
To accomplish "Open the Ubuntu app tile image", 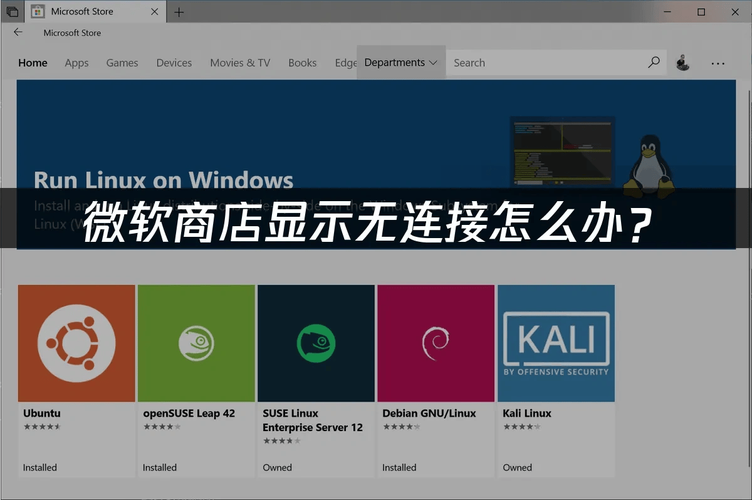I will click(77, 343).
